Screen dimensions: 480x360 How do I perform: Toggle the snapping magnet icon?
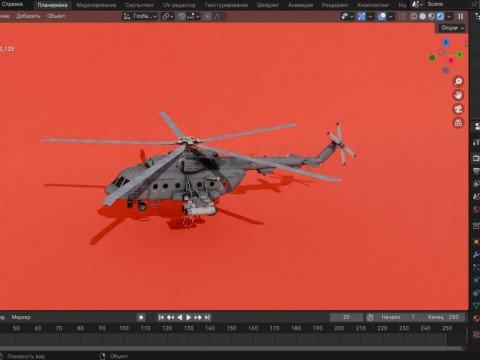point(181,16)
